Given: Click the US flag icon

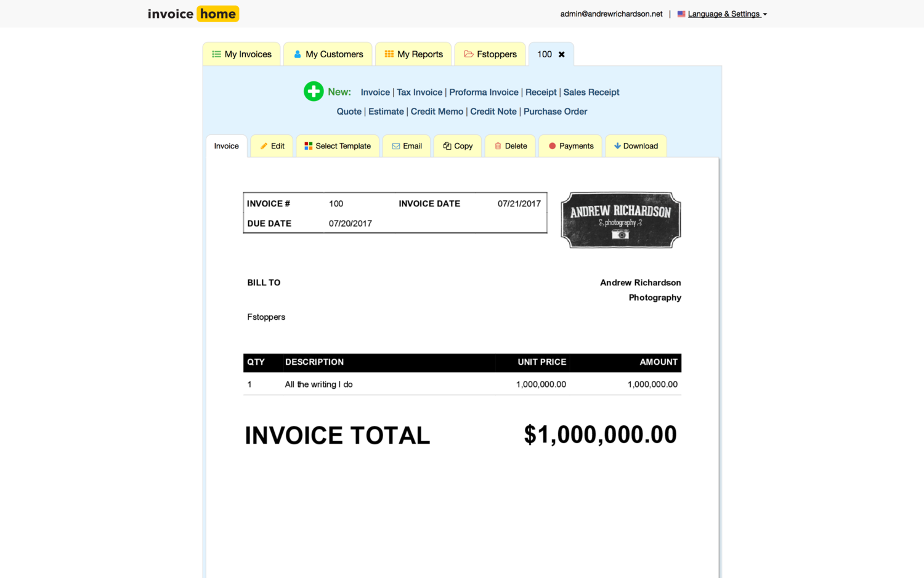Looking at the screenshot, I should point(681,14).
